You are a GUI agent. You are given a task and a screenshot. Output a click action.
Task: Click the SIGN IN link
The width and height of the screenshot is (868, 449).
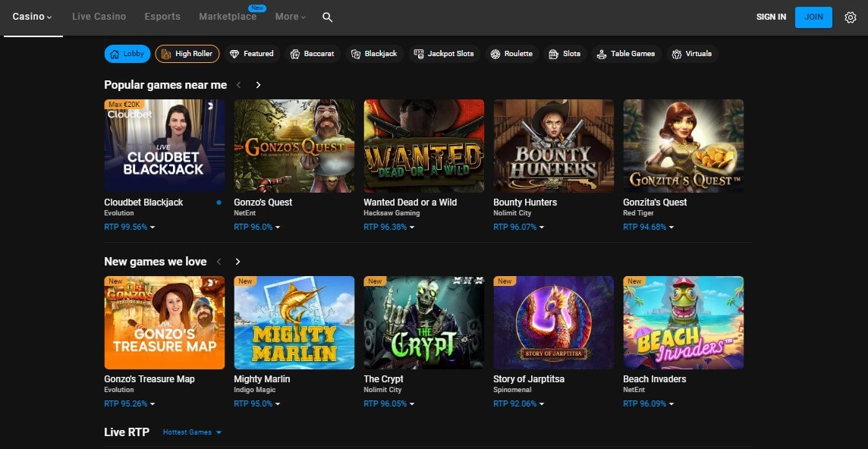pyautogui.click(x=771, y=17)
